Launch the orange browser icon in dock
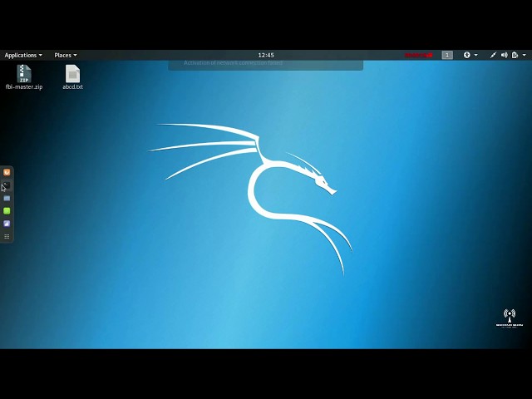 tap(7, 172)
